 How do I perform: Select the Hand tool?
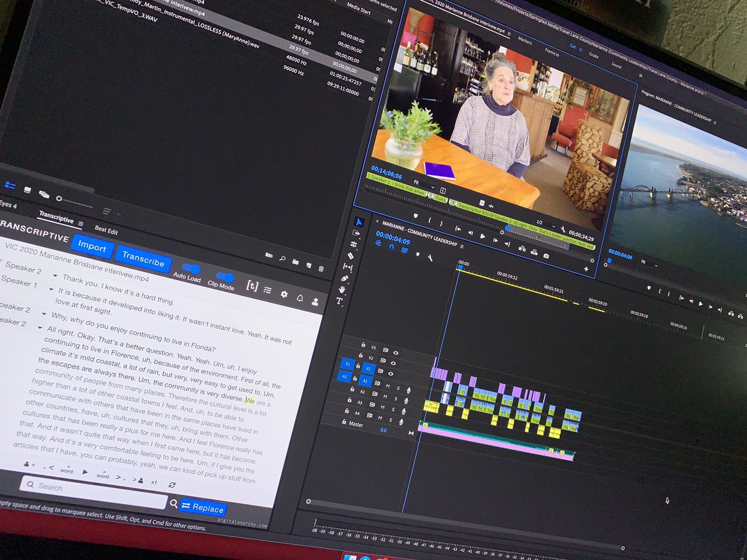pos(342,289)
